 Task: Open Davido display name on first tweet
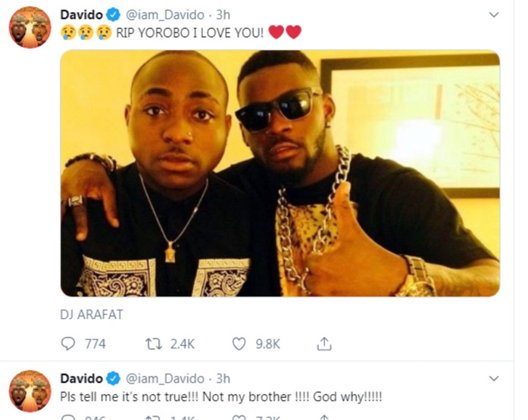81,15
